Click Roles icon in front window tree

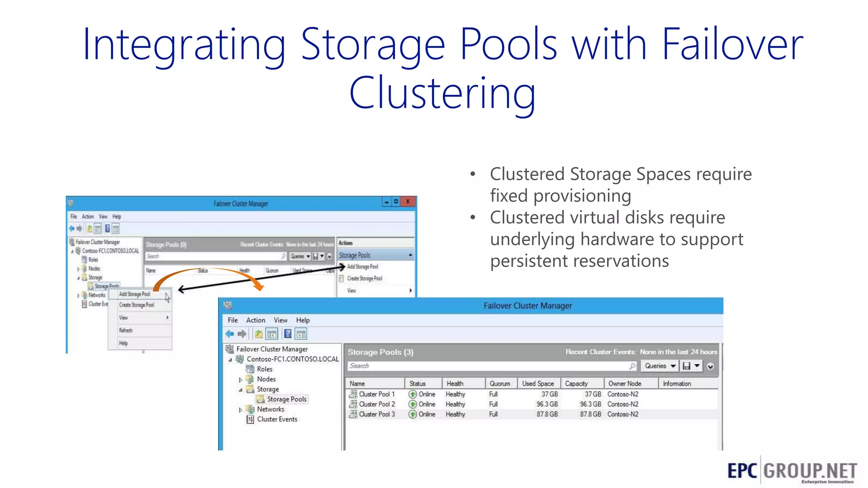[x=250, y=369]
